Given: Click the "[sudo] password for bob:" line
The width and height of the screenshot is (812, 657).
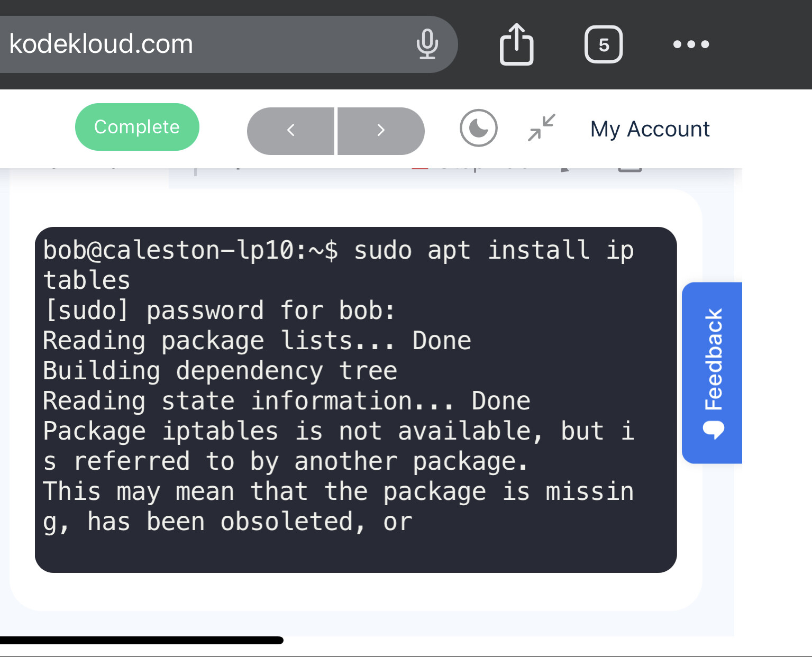Looking at the screenshot, I should (x=219, y=311).
